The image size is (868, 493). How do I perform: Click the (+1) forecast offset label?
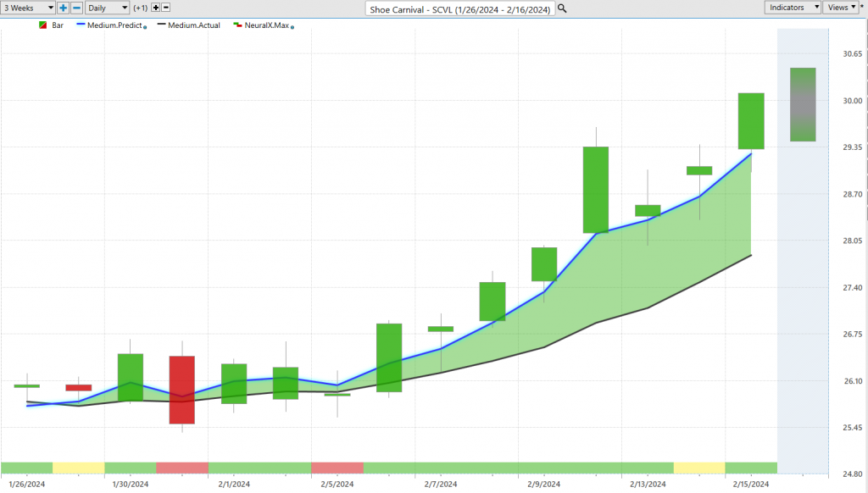coord(141,8)
